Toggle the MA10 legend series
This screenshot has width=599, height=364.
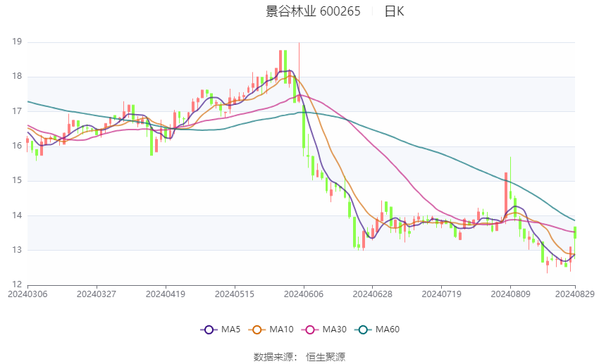271,330
